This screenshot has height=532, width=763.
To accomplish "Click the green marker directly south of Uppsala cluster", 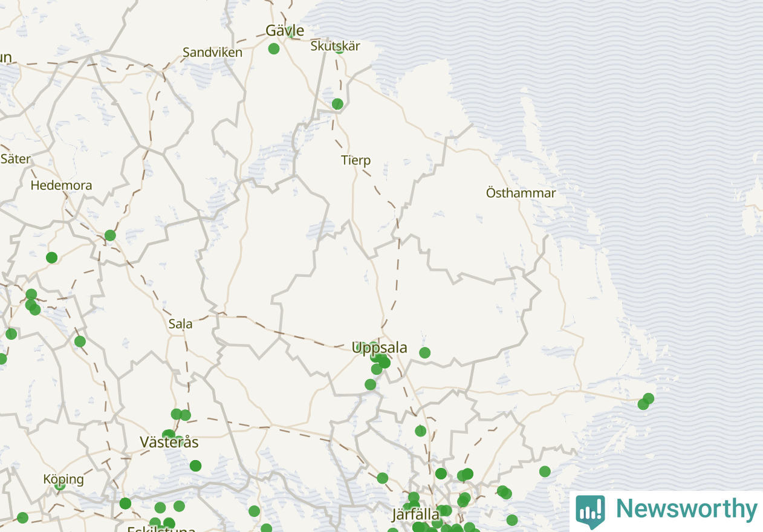I will 371,384.
